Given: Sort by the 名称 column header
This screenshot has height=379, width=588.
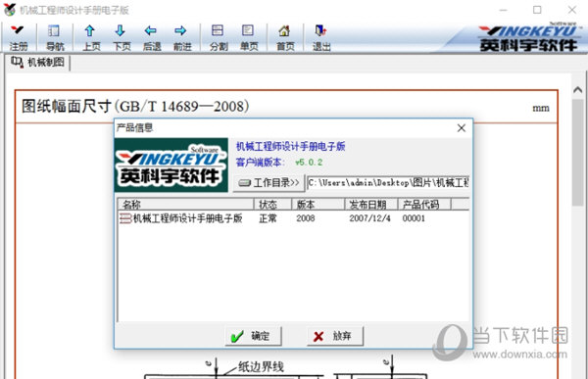Looking at the screenshot, I should pyautogui.click(x=185, y=205).
